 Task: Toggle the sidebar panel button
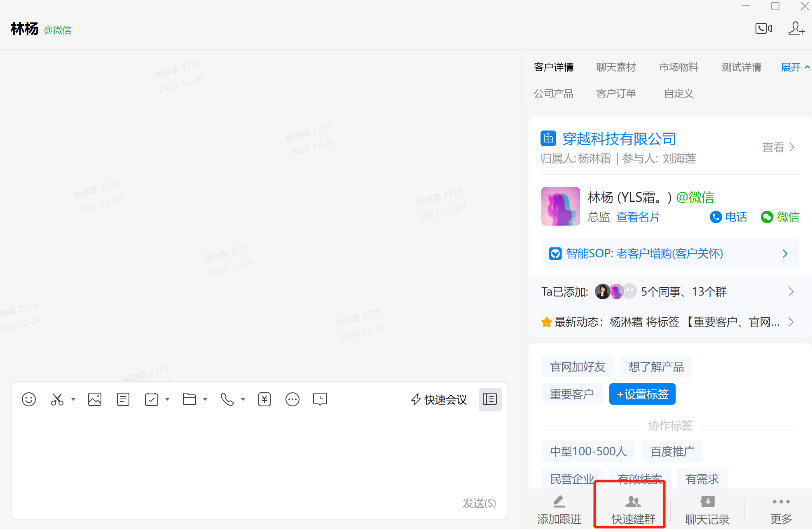(x=490, y=399)
